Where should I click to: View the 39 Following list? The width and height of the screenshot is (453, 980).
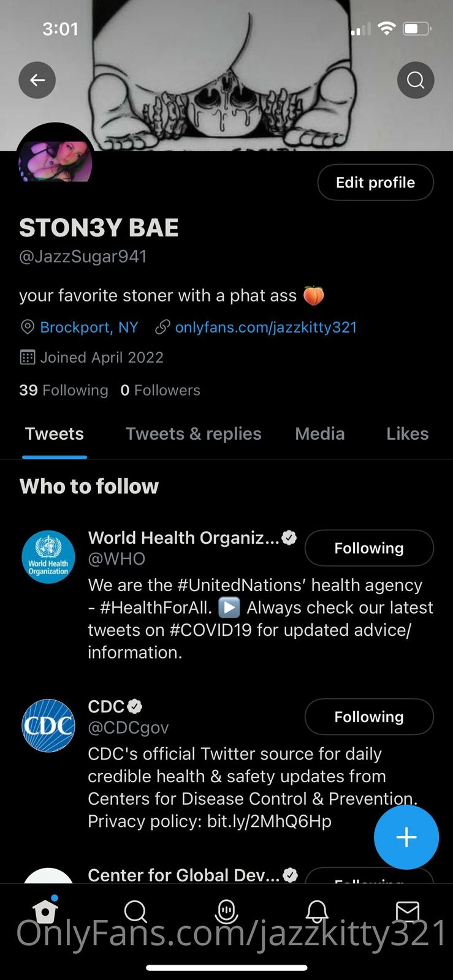(64, 390)
